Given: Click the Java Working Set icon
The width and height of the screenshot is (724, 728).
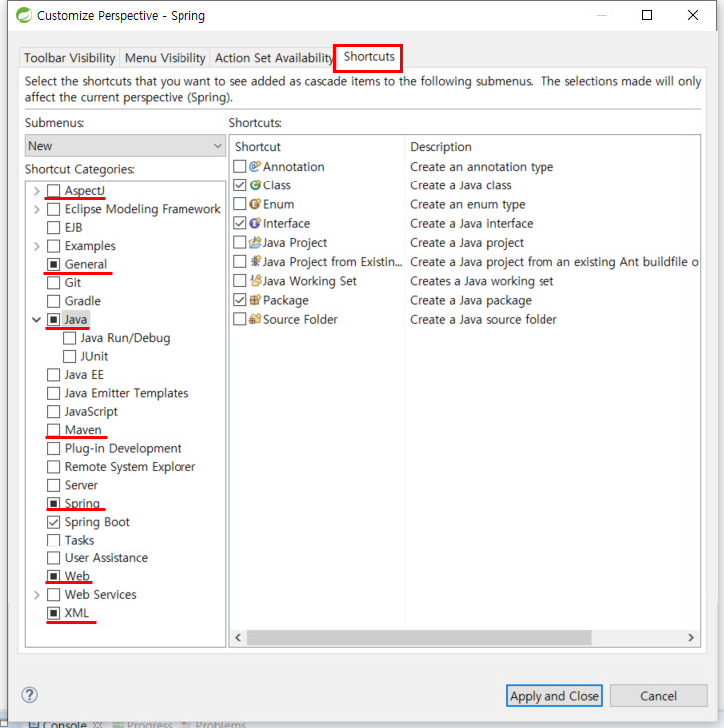Looking at the screenshot, I should coord(255,281).
